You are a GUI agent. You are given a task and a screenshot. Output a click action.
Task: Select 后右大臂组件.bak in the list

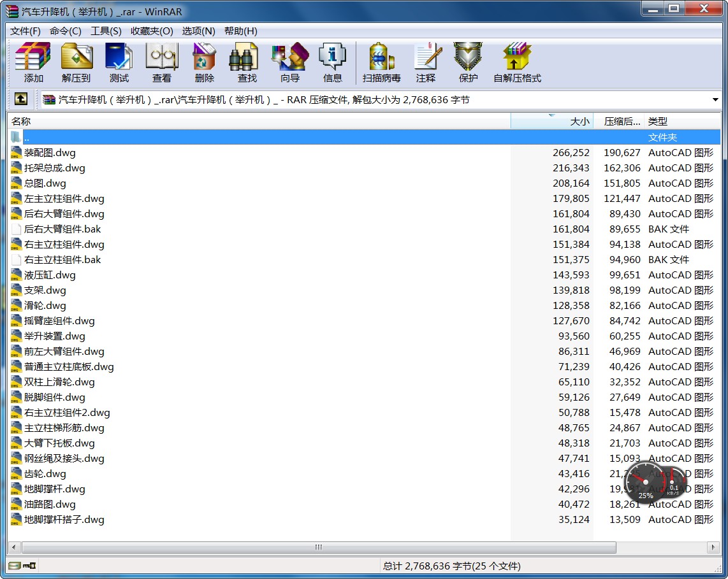[62, 229]
